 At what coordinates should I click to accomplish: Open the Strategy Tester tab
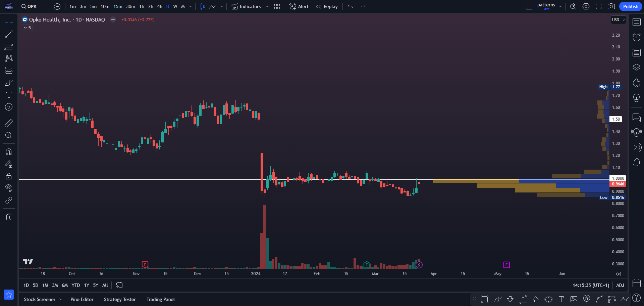tap(120, 299)
